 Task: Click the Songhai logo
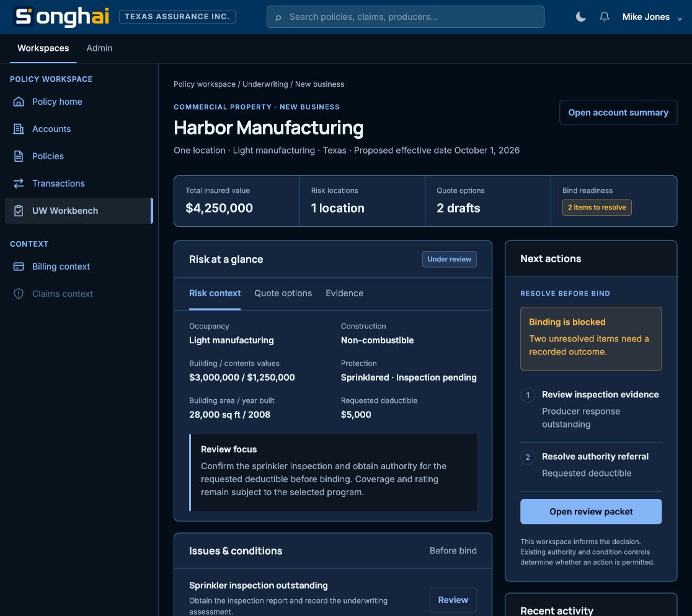tap(62, 17)
